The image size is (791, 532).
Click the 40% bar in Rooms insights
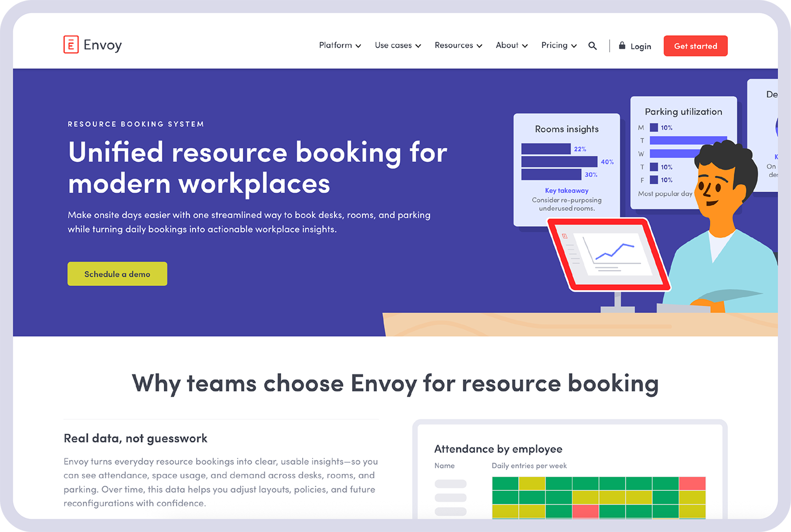click(x=559, y=161)
